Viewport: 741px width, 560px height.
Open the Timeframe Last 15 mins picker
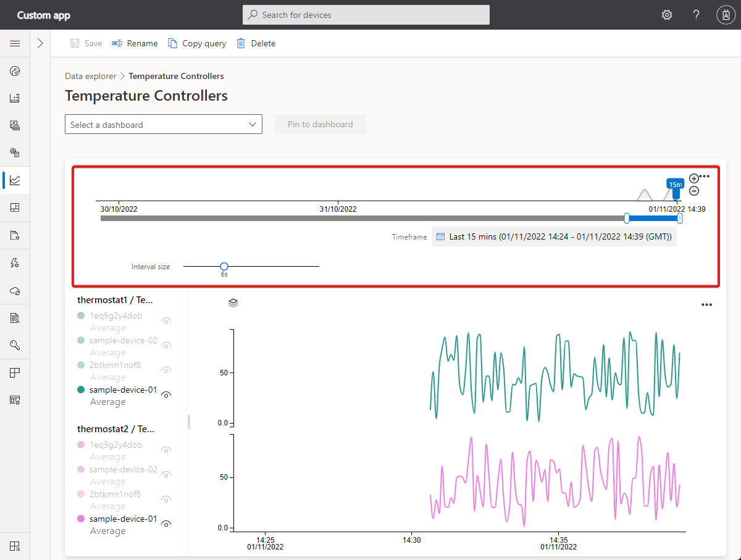click(554, 236)
